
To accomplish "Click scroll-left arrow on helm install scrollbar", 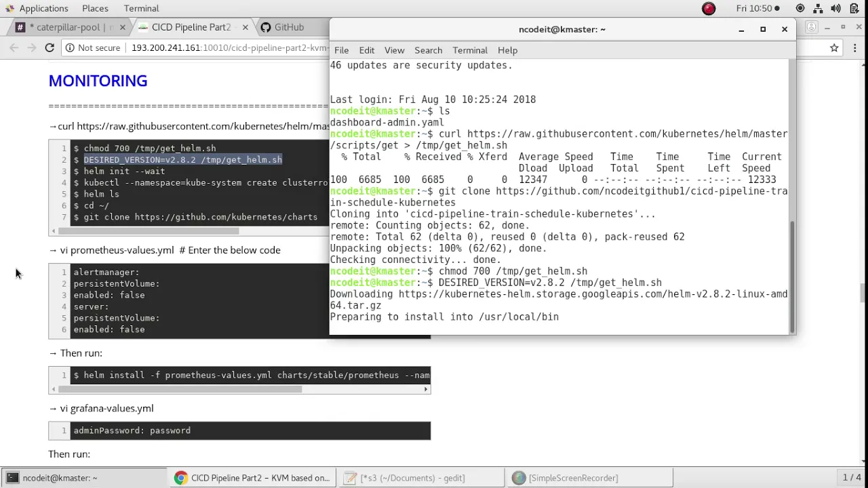I will tap(53, 389).
